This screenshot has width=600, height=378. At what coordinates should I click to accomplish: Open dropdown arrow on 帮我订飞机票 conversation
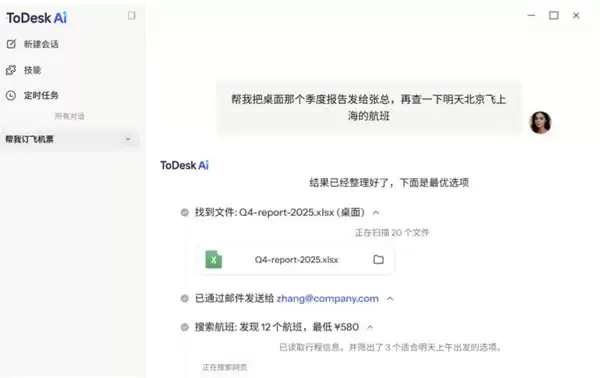click(128, 139)
